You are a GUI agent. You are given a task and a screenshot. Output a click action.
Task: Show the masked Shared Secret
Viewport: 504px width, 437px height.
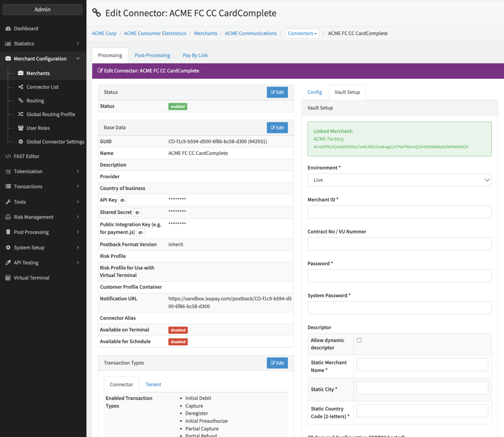tap(137, 213)
